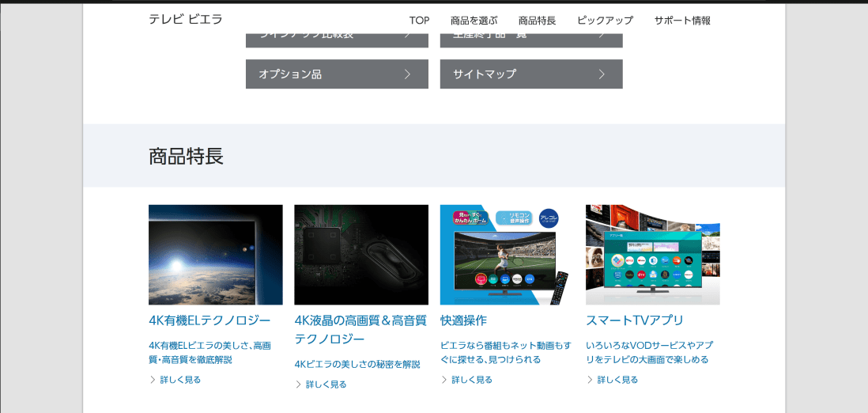Click the テレビ ビエラ site title
The height and width of the screenshot is (413, 868).
[x=186, y=19]
